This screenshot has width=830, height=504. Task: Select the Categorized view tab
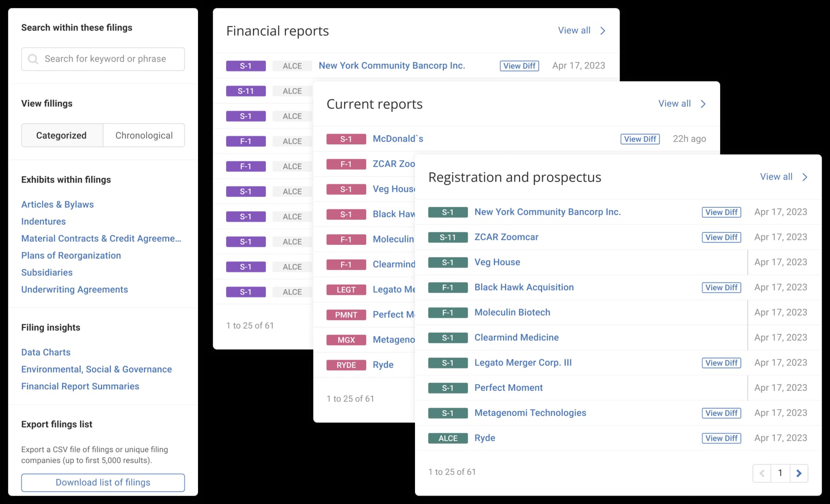coord(62,135)
